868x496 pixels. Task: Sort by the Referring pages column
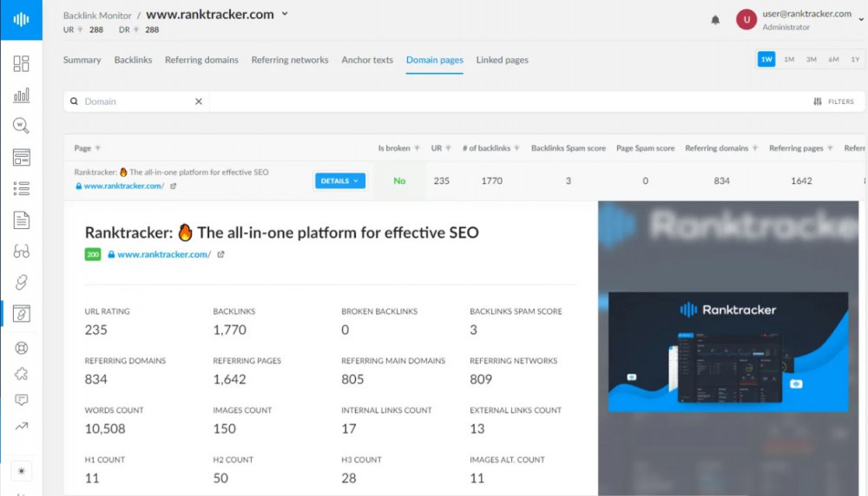pos(800,148)
